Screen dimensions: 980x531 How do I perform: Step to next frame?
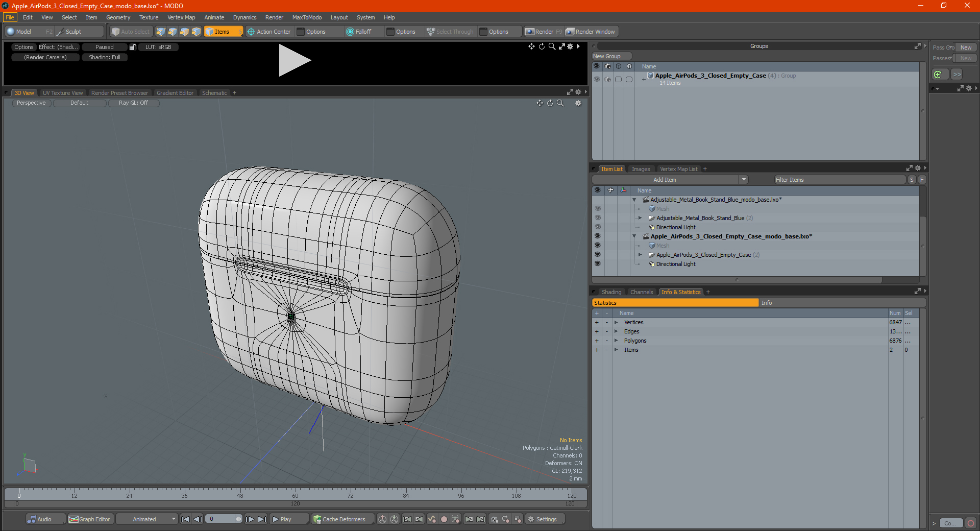(x=250, y=519)
